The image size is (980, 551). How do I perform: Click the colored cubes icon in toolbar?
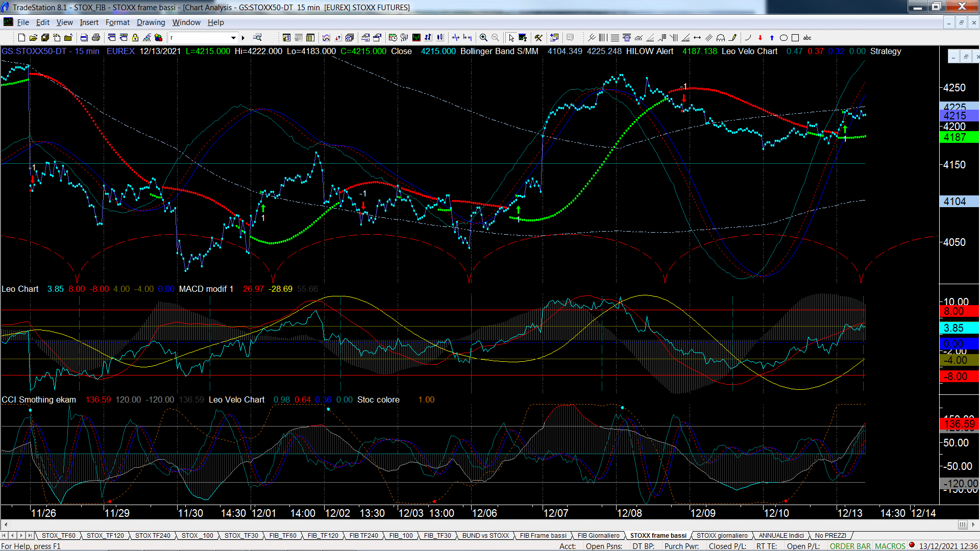tap(158, 38)
